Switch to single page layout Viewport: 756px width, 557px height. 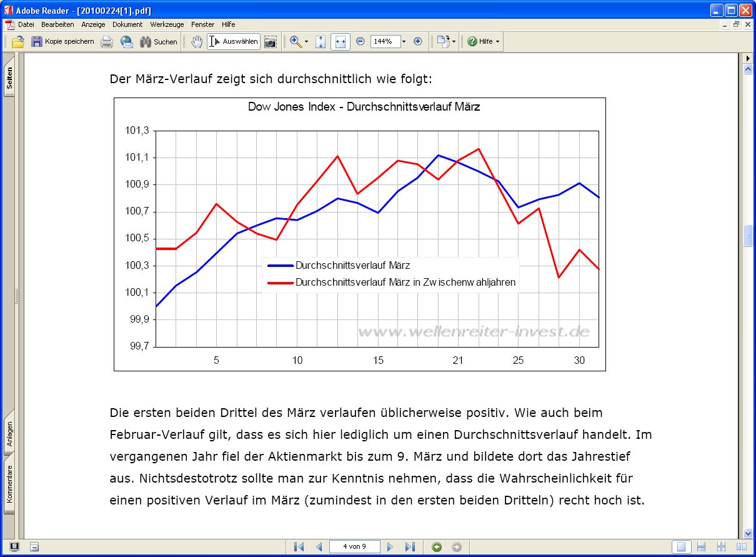click(681, 547)
